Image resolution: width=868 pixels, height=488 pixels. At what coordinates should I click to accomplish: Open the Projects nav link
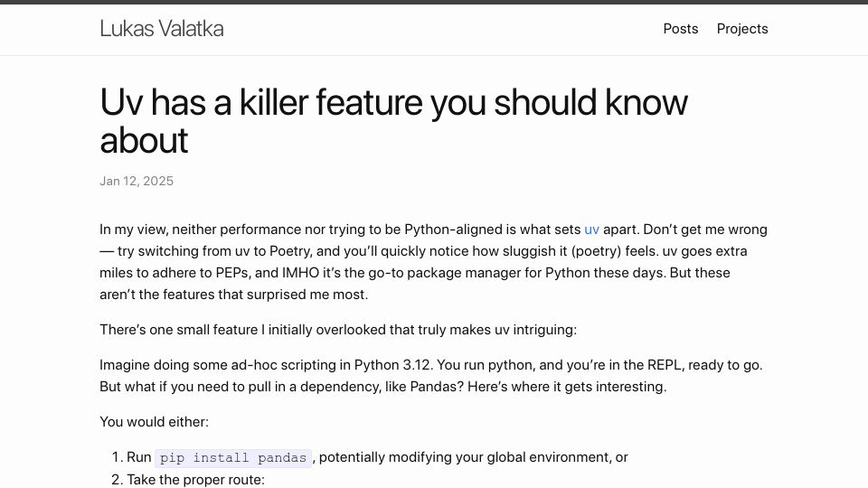[742, 29]
